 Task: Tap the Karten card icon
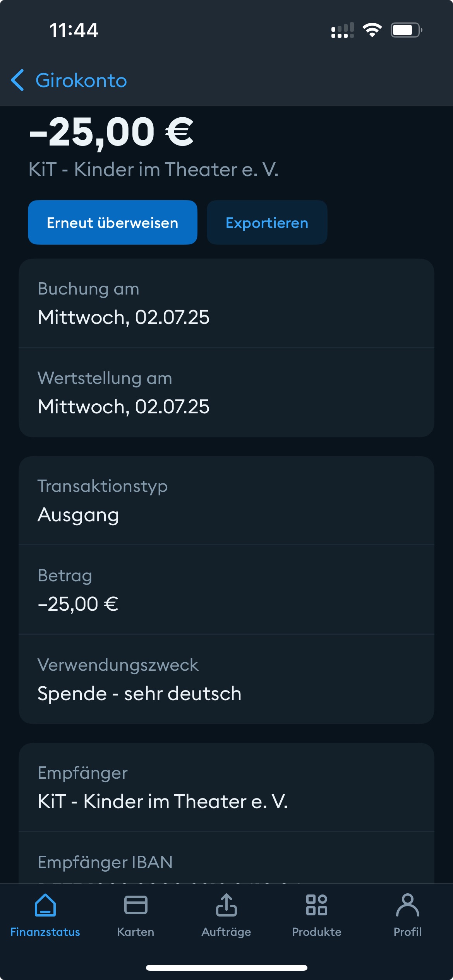click(136, 905)
